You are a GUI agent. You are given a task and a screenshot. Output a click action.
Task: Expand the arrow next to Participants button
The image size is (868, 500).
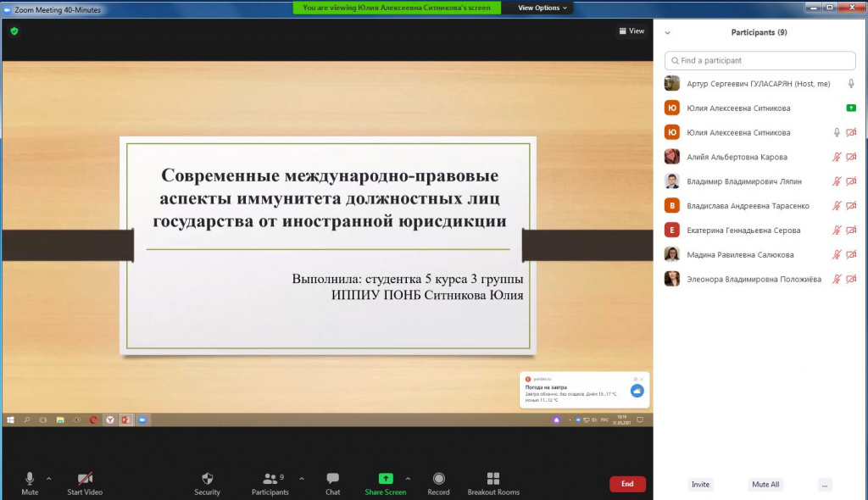click(x=302, y=479)
